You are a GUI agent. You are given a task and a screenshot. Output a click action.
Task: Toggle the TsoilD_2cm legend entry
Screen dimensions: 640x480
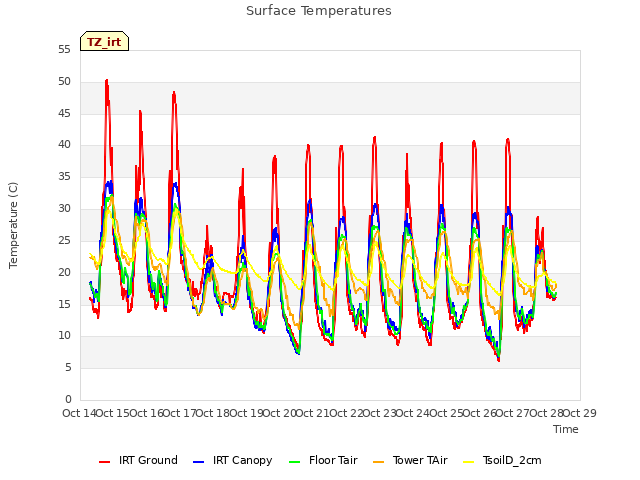pyautogui.click(x=502, y=460)
